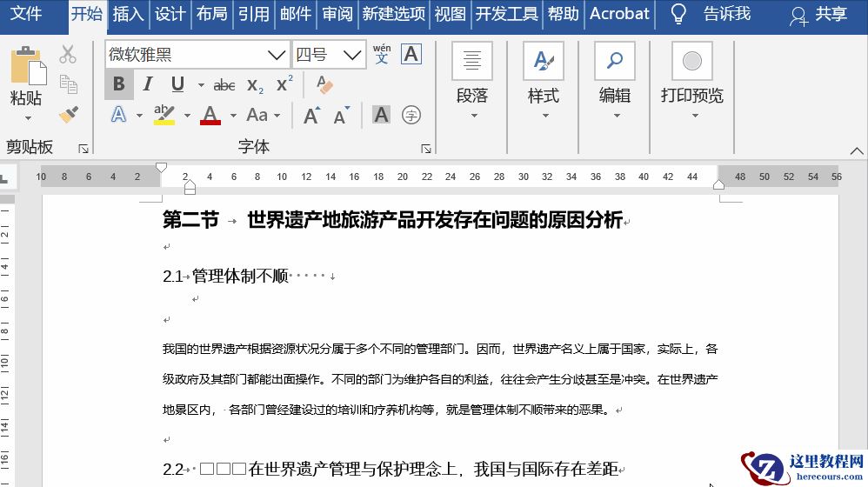Open the Editing (编辑) group
The image size is (868, 487).
[x=614, y=82]
